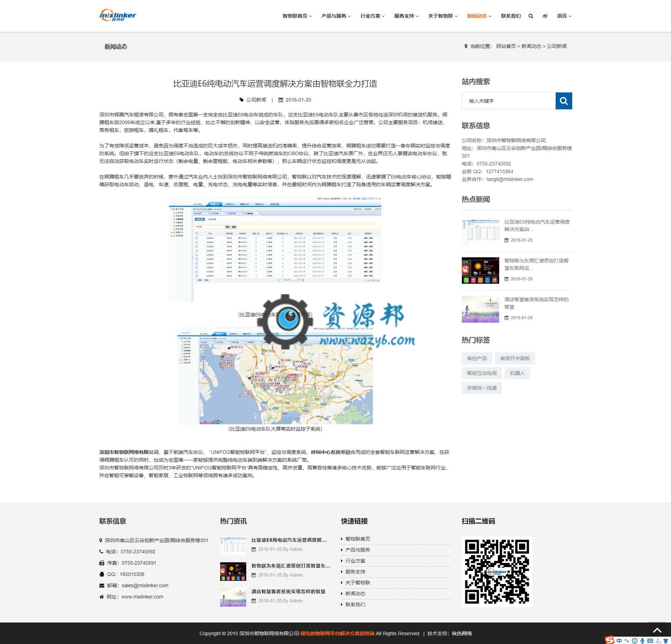This screenshot has height=644, width=671.
Task: Click footer quick link 新闻动态
Action: click(355, 594)
